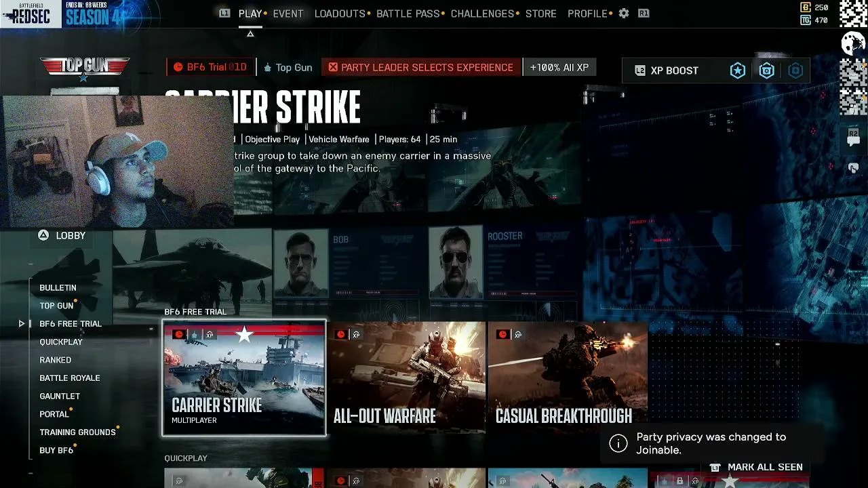Click the XP icon on Carrier Strike card
This screenshot has width=868, height=488.
click(x=210, y=334)
